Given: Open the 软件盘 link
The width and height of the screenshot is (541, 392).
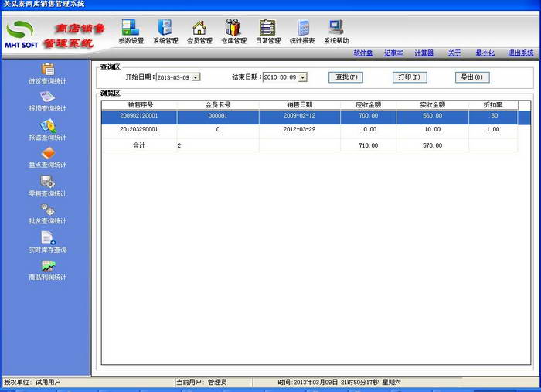Looking at the screenshot, I should (363, 53).
